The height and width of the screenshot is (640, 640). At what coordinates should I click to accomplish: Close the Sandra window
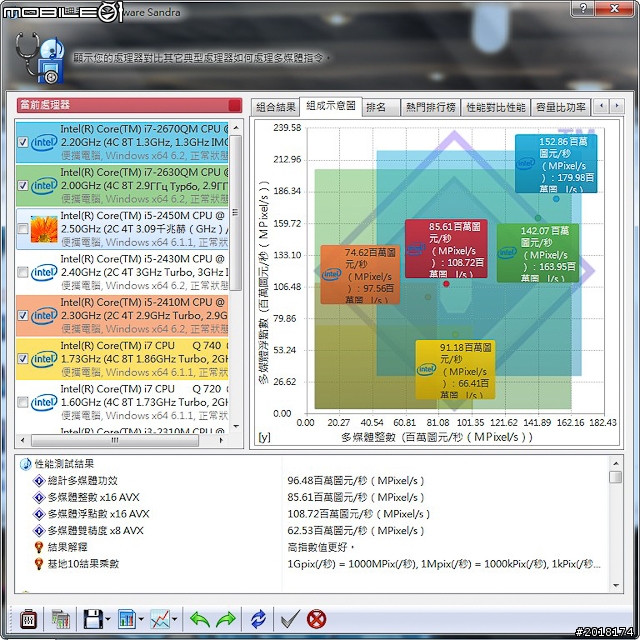[614, 8]
